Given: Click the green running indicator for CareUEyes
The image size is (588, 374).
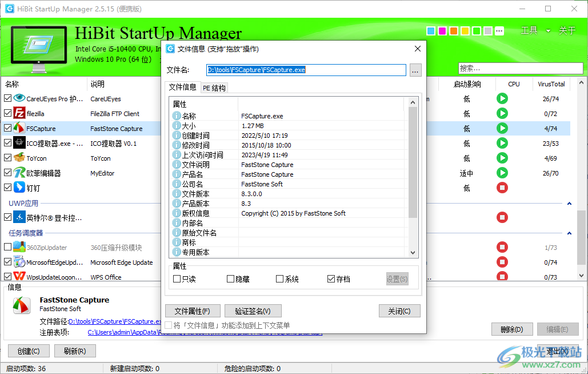Looking at the screenshot, I should (502, 99).
